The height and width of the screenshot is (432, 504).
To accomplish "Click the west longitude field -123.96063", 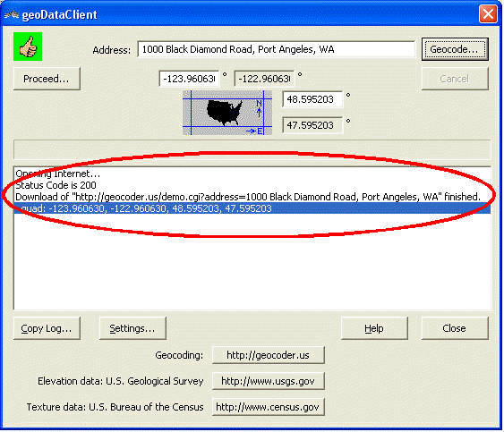I will [189, 79].
